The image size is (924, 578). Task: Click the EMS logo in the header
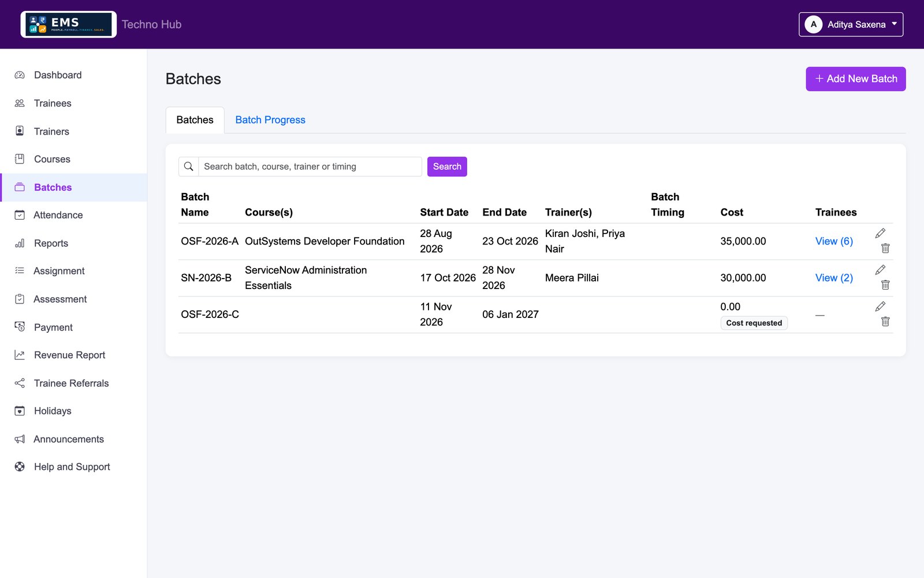point(69,24)
